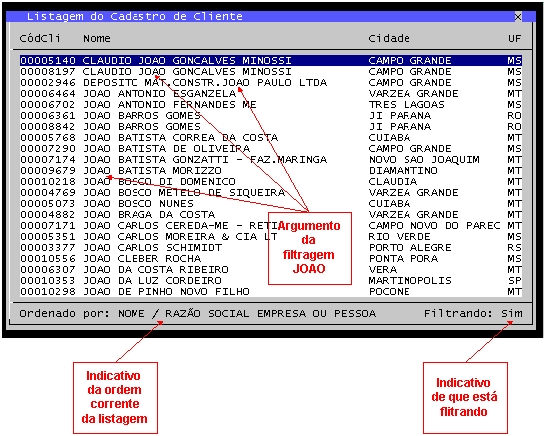Select JOAO BARROS GOMES row code 00008842
The height and width of the screenshot is (436, 547).
pos(271,127)
